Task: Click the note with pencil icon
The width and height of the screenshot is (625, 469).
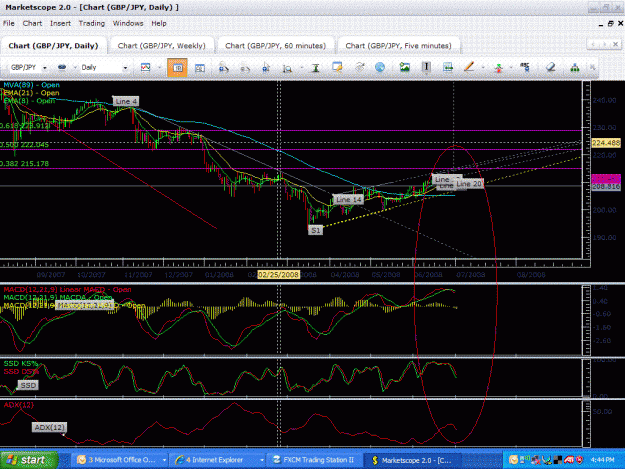Action: (x=337, y=67)
